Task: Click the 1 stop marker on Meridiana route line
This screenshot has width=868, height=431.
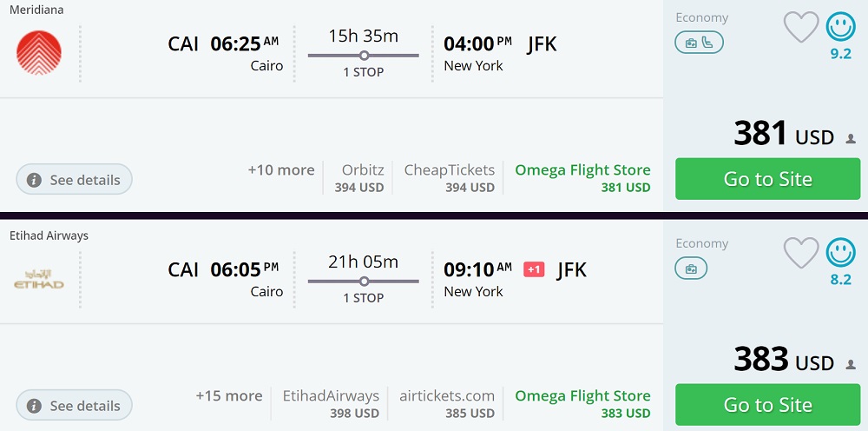Action: click(x=364, y=56)
